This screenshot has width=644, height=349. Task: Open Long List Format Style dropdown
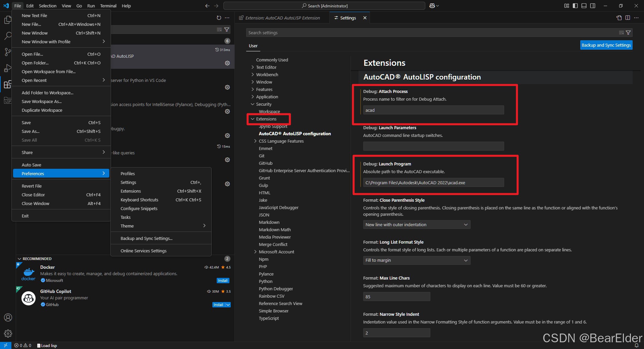pyautogui.click(x=417, y=260)
